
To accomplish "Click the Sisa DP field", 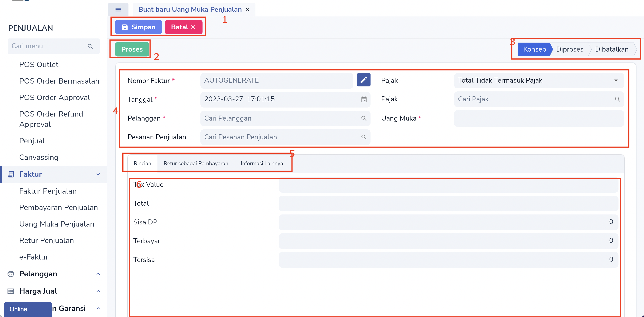I will click(449, 222).
